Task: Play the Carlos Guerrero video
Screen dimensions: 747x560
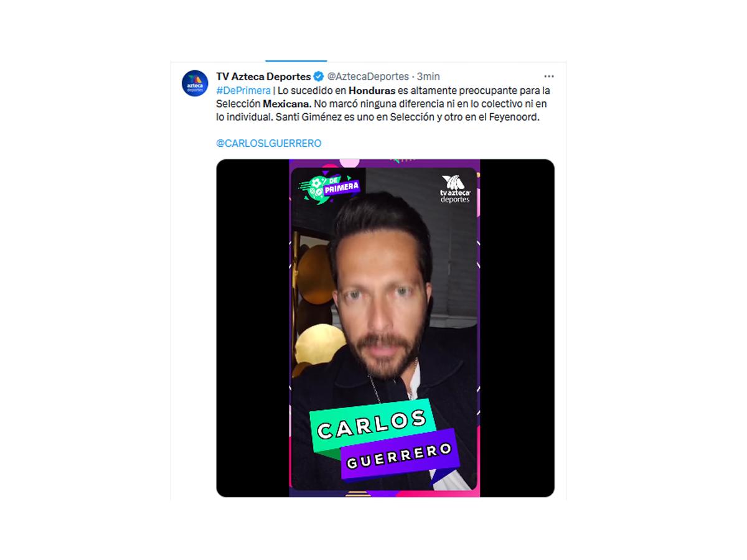Action: coord(385,328)
